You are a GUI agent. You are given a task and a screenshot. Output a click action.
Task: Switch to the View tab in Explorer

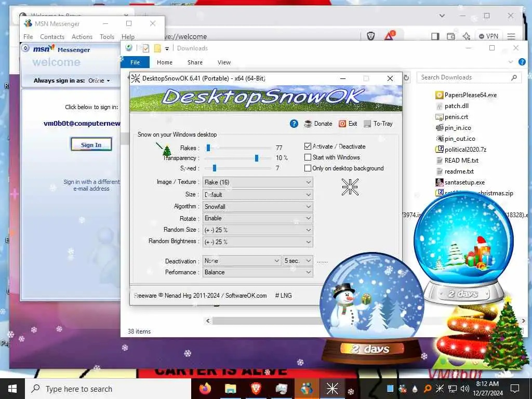[x=224, y=62]
